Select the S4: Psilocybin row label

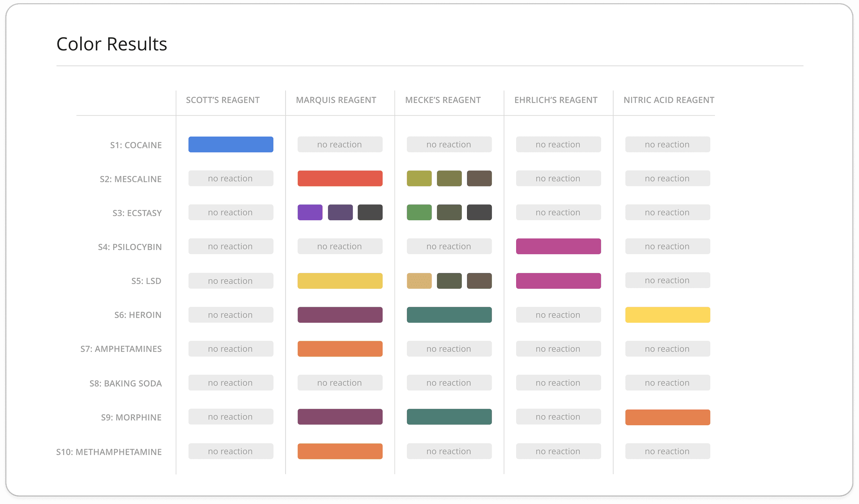(130, 247)
